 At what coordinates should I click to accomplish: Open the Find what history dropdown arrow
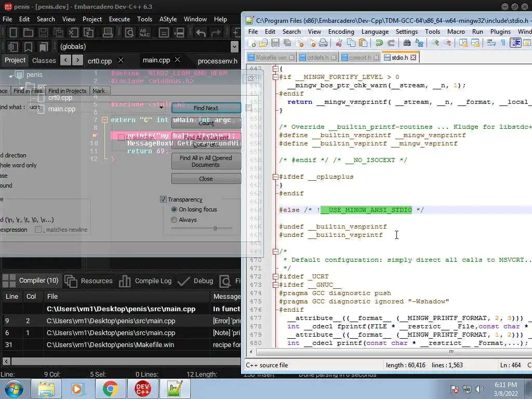click(162, 108)
